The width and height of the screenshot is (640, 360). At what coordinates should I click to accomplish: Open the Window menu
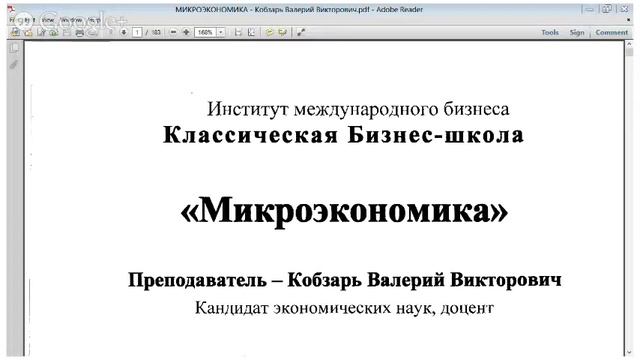click(71, 20)
